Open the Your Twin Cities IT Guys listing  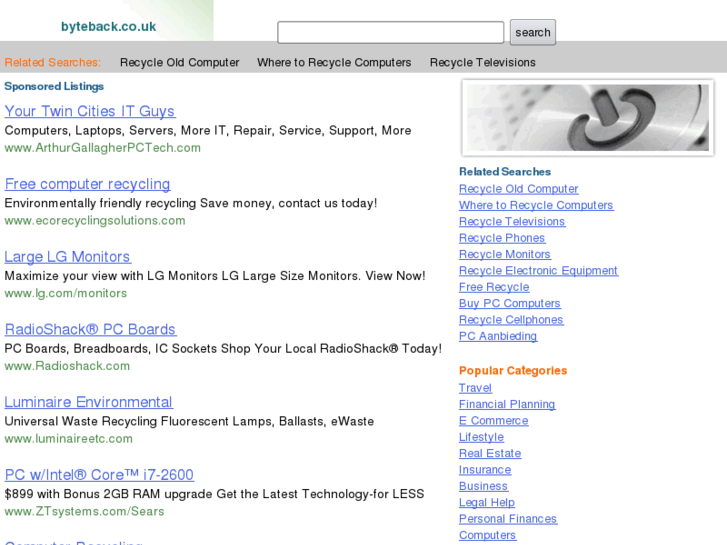tap(90, 111)
